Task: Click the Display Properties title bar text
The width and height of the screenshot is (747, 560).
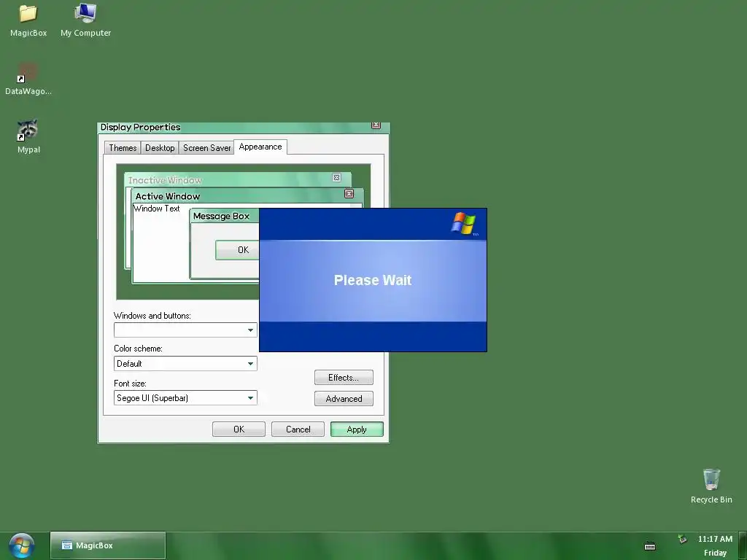Action: [140, 127]
